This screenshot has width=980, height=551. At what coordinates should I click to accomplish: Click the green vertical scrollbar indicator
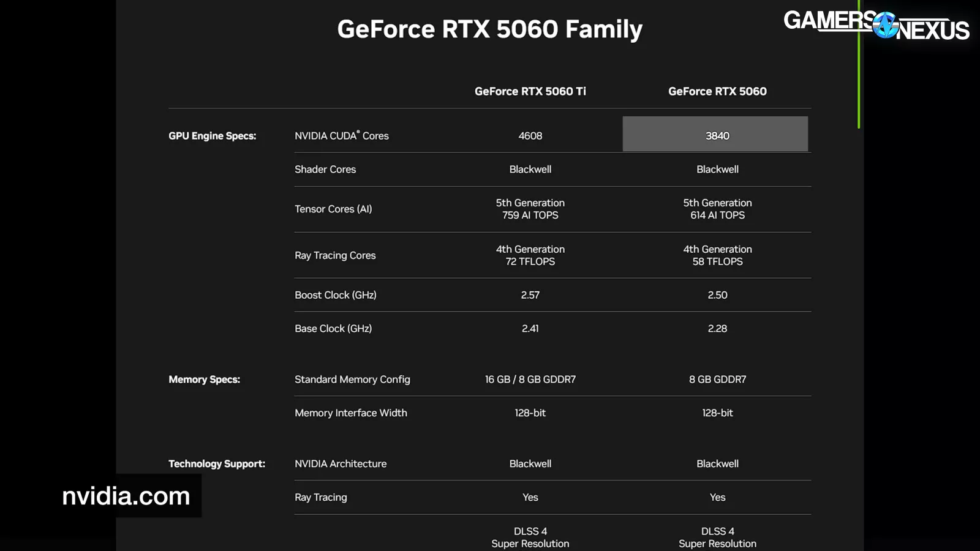coord(859,64)
